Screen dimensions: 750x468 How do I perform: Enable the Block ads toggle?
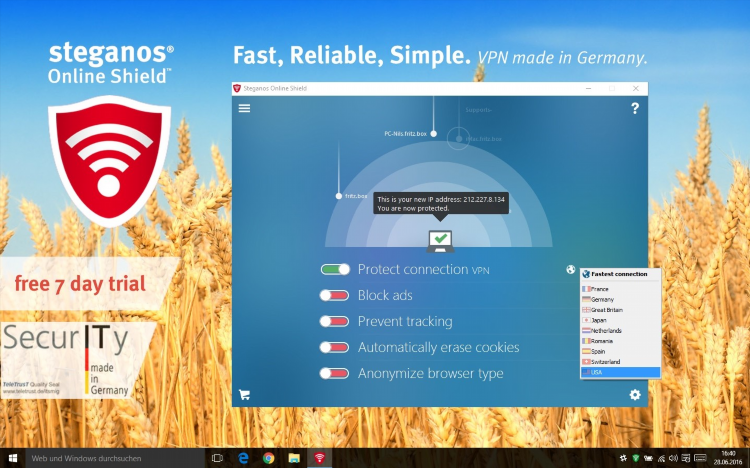pos(334,295)
